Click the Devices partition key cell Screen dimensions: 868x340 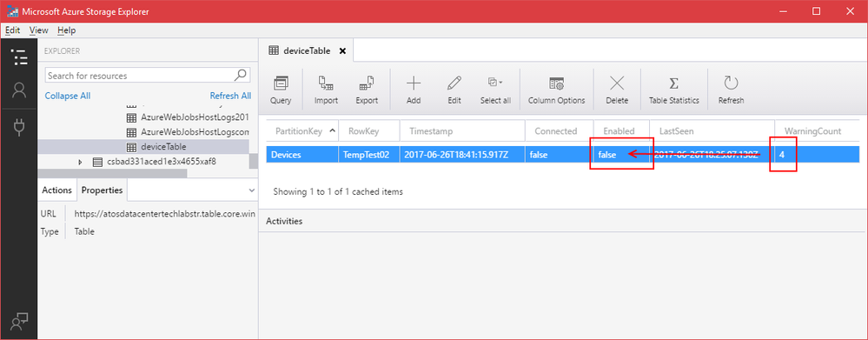302,155
